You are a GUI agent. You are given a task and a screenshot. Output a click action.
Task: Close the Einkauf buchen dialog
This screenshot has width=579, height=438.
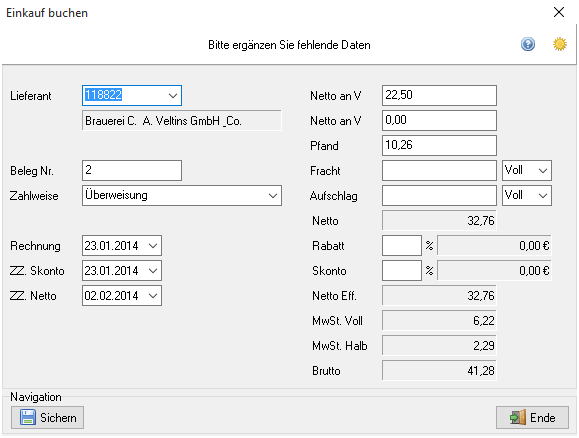[559, 12]
